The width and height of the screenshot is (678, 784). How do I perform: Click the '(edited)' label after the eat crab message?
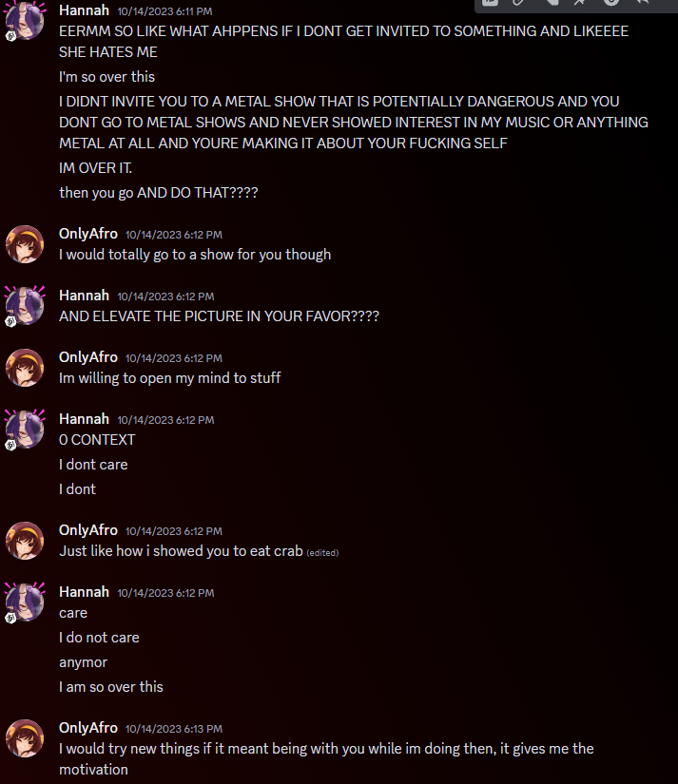(x=322, y=552)
